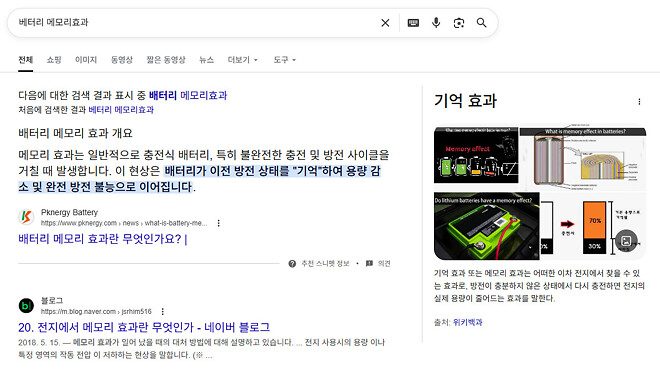The height and width of the screenshot is (375, 660).
Task: Expand the 도구 dropdown
Action: click(285, 60)
